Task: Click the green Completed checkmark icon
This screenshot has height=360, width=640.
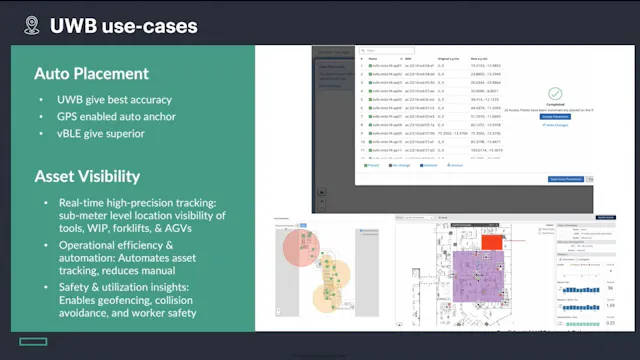Action: (555, 93)
